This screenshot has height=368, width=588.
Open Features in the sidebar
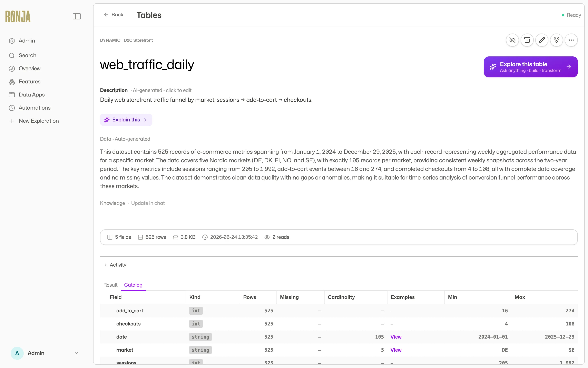coord(24,82)
